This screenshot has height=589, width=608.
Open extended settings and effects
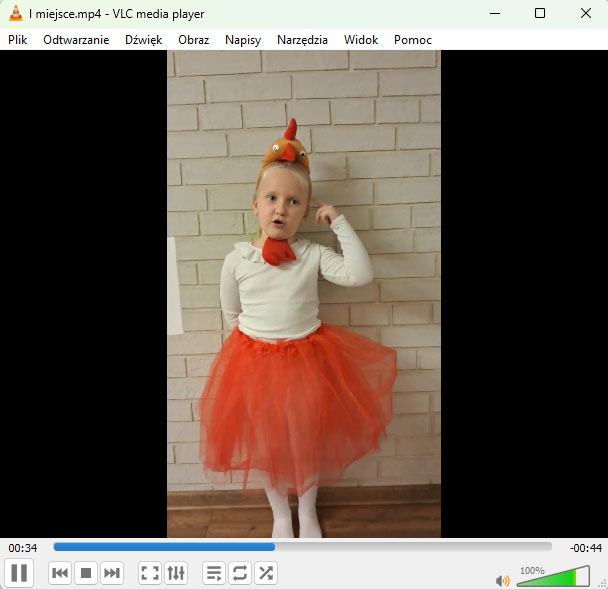[x=176, y=573]
